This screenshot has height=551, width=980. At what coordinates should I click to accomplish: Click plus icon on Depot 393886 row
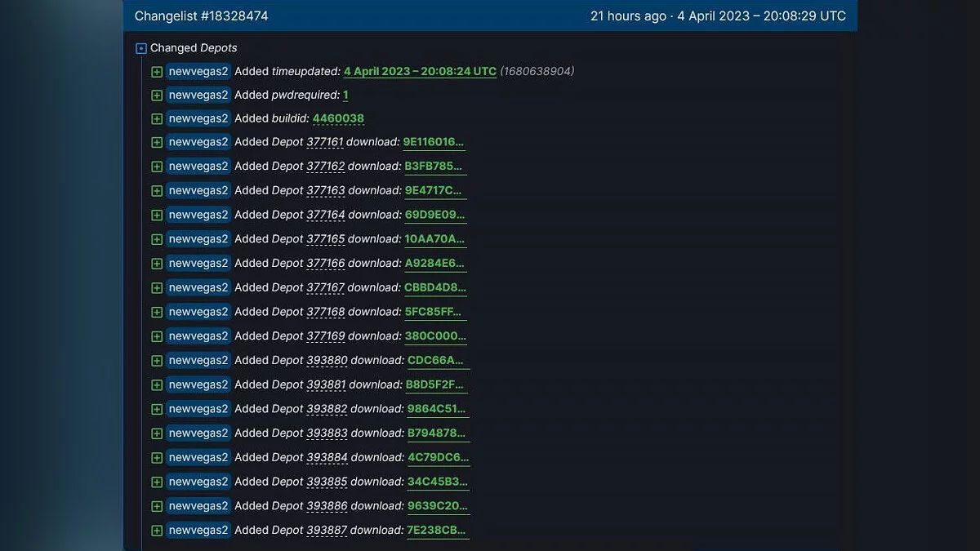pyautogui.click(x=157, y=506)
